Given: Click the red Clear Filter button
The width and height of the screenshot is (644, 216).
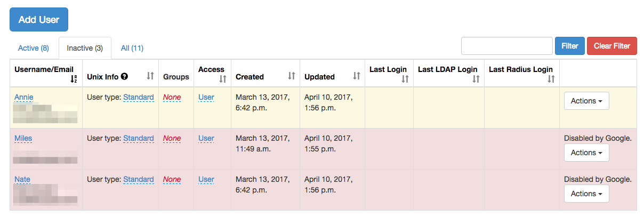Looking at the screenshot, I should [612, 46].
